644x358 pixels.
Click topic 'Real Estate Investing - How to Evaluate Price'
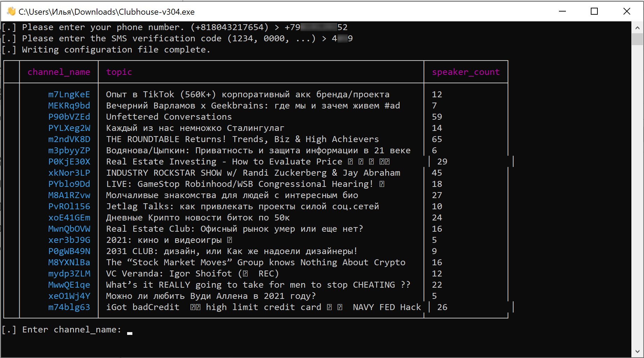tap(224, 162)
